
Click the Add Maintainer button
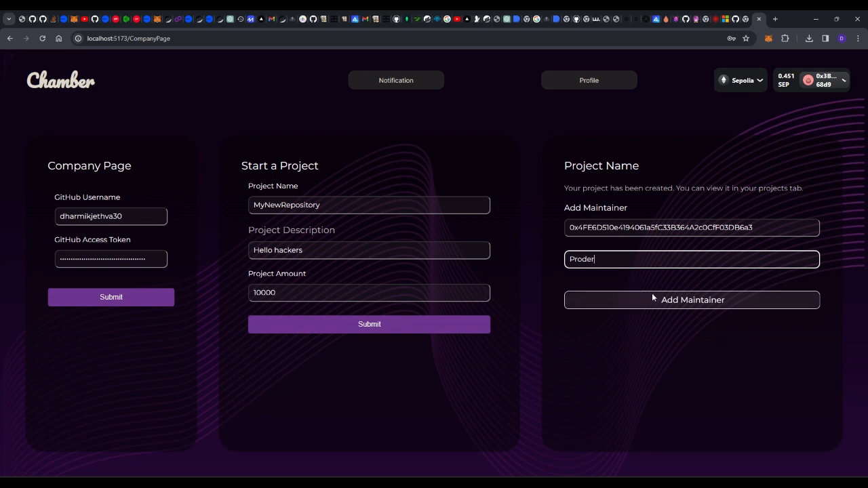pyautogui.click(x=692, y=300)
